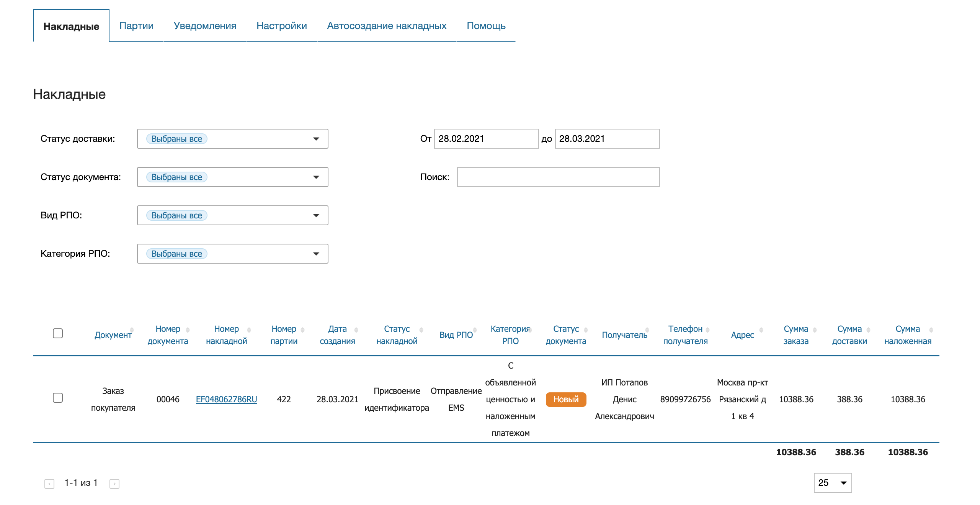Click the От date field 28.02.2021
980x505 pixels.
tap(486, 139)
